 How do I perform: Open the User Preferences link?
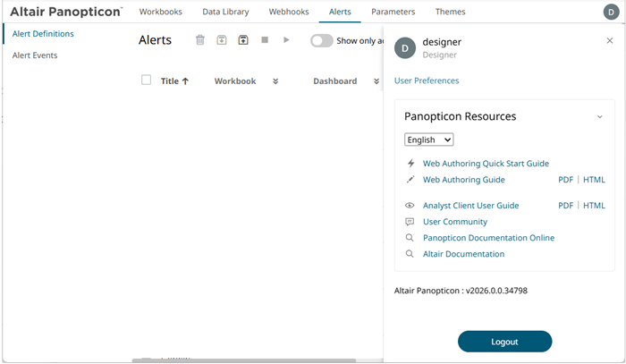(x=427, y=80)
